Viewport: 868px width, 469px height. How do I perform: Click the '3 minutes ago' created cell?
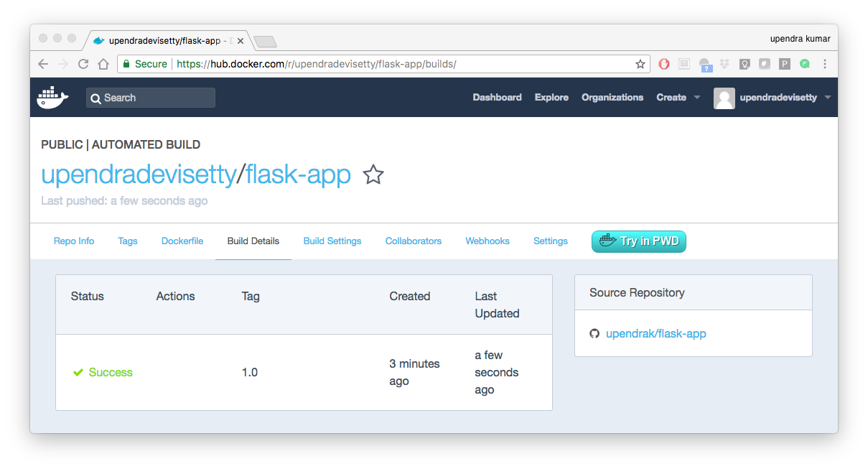click(x=414, y=372)
